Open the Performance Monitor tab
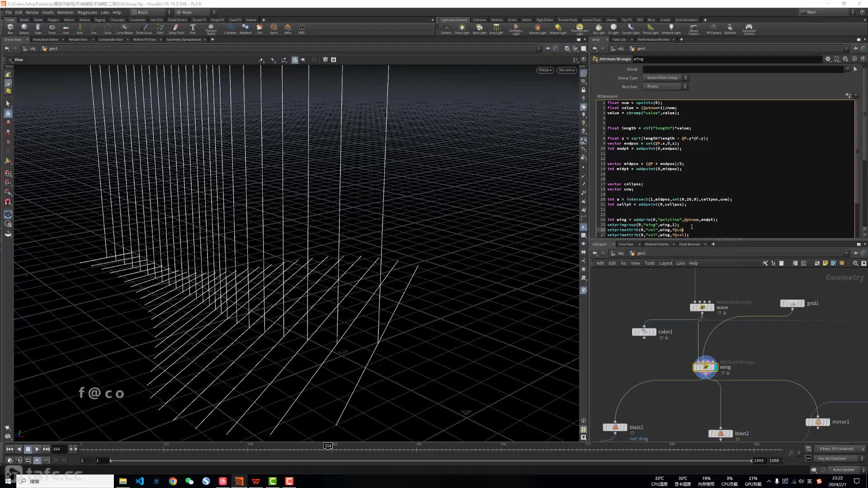 coord(653,39)
